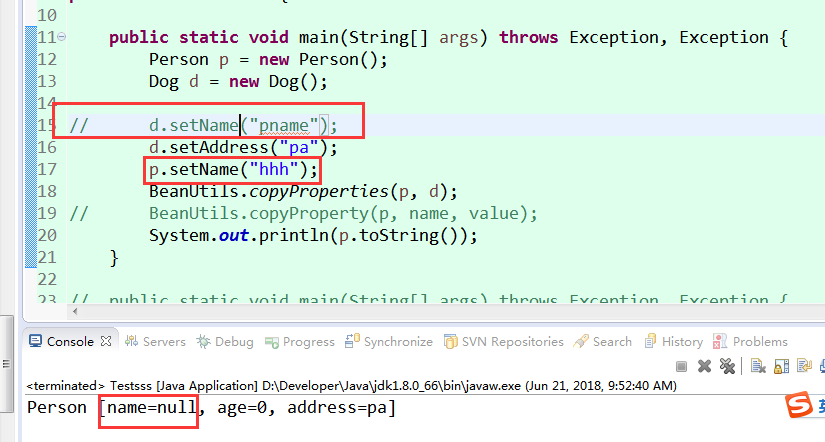Viewport: 825px width, 442px height.
Task: Click the commented 'BeanUtils.copyProperty(p, name, value);' line
Action: click(304, 214)
